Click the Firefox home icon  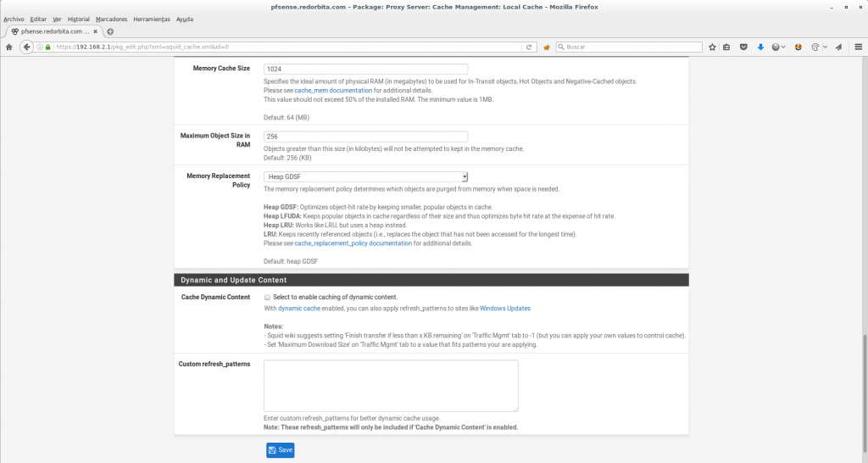(8, 47)
